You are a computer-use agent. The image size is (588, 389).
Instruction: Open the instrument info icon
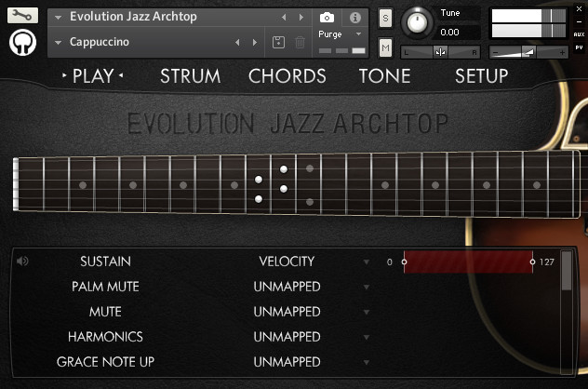point(354,18)
